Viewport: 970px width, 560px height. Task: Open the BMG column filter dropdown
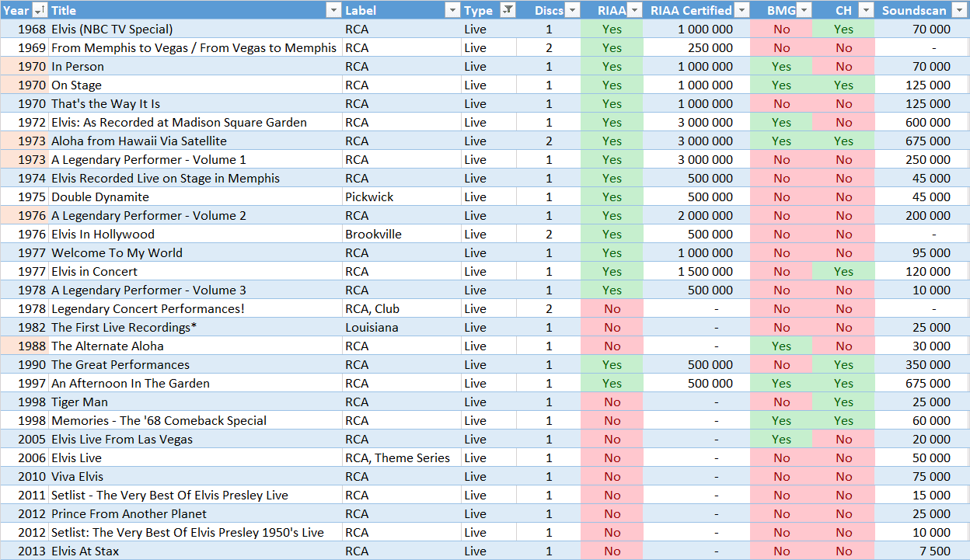804,10
